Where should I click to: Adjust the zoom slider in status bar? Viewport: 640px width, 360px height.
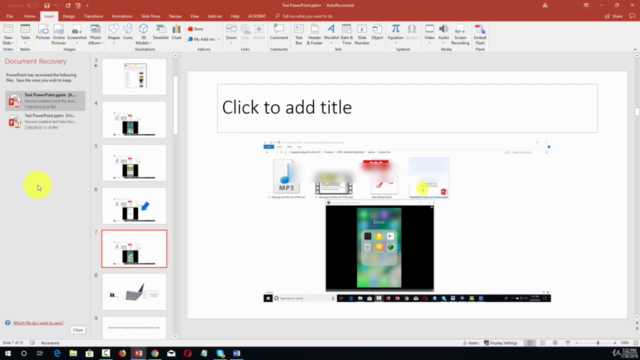click(x=598, y=343)
